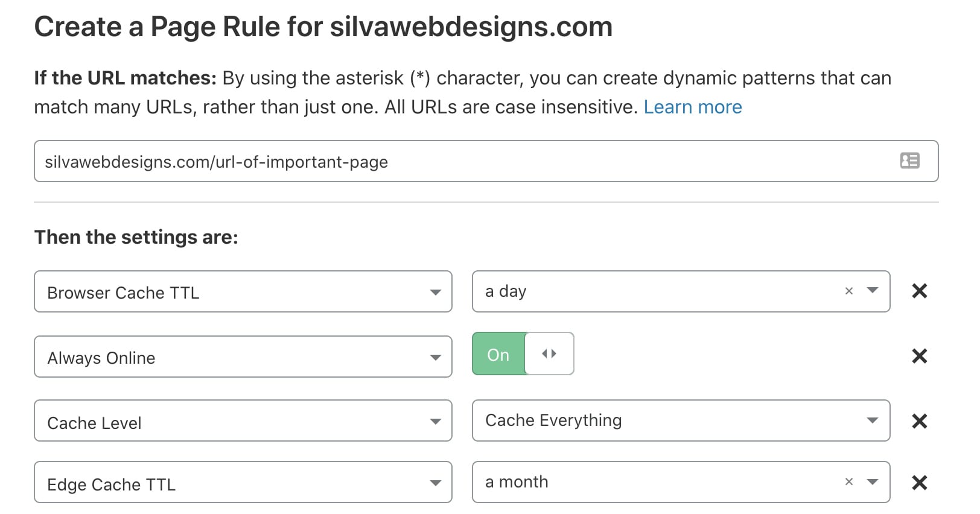The image size is (980, 514).
Task: Expand the Cache Everything value dropdown
Action: 681,421
